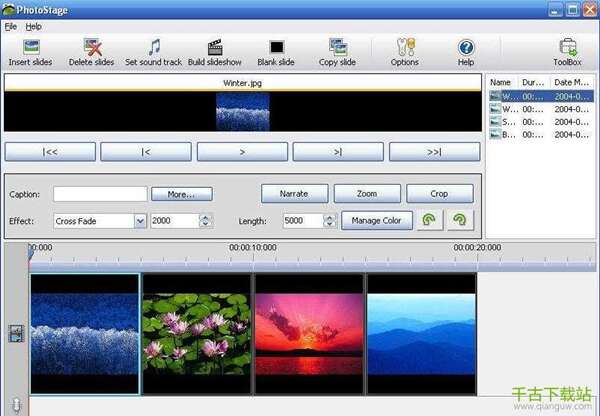The width and height of the screenshot is (600, 416).
Task: Click the Copy slide toolbar icon
Action: point(338,47)
